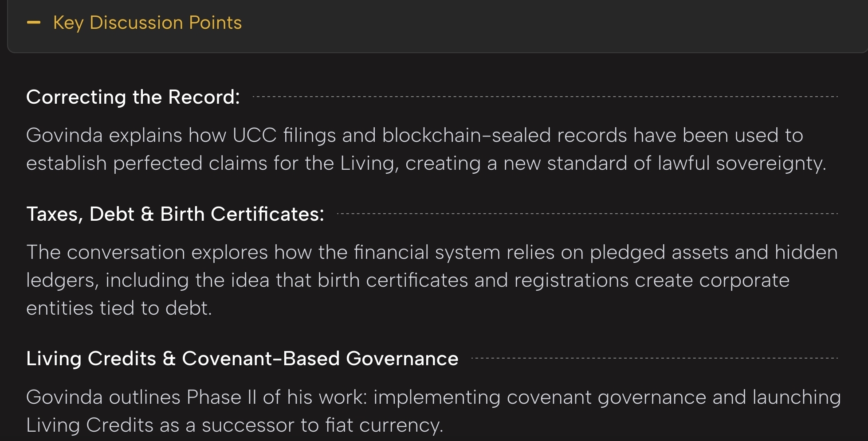Click "Govinda" at the start of "Govinda outlines"

coord(64,397)
